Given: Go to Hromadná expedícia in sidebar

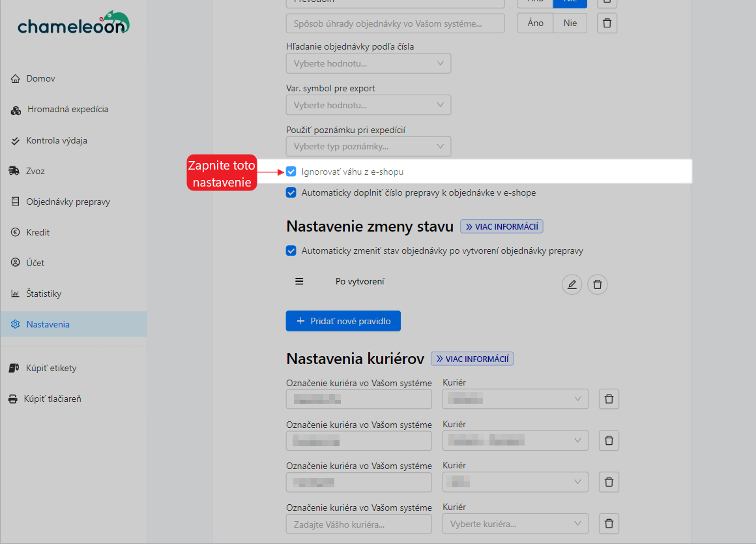Looking at the screenshot, I should click(68, 110).
